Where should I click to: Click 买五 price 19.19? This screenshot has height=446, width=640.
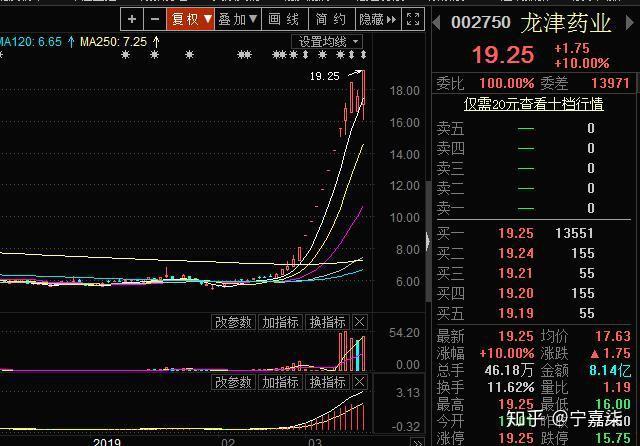click(x=516, y=313)
